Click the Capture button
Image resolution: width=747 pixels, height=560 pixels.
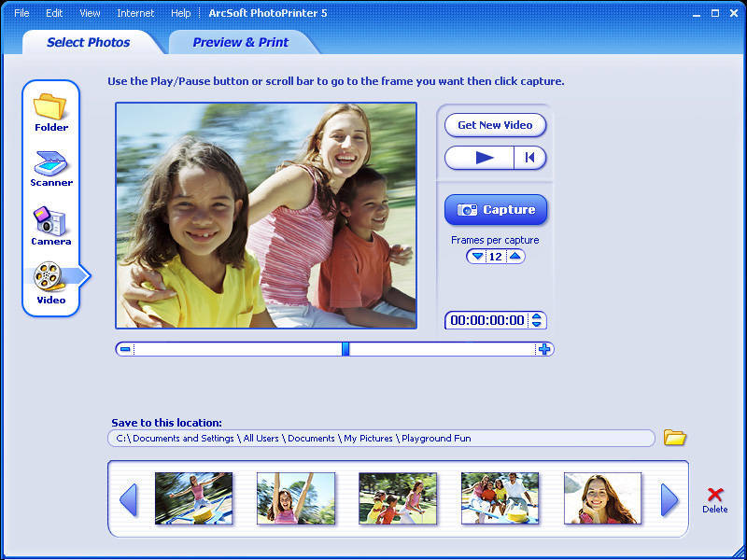tap(496, 209)
